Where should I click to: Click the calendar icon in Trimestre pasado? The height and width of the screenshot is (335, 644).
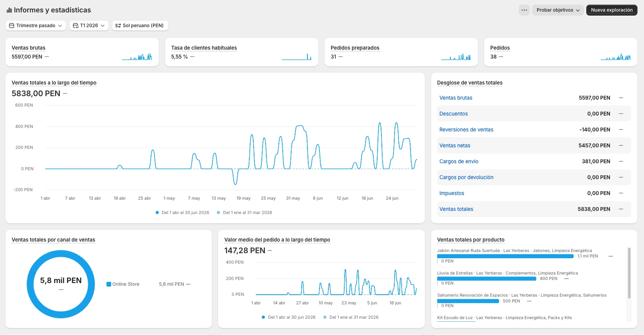[x=12, y=26]
